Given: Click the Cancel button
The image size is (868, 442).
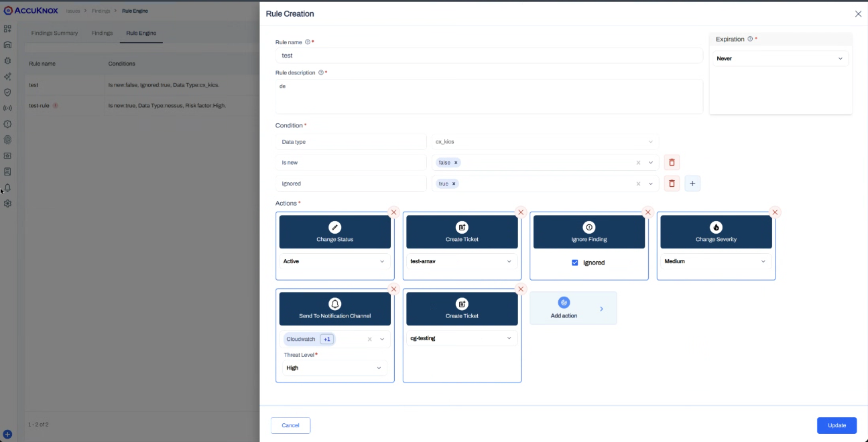Looking at the screenshot, I should click(290, 425).
